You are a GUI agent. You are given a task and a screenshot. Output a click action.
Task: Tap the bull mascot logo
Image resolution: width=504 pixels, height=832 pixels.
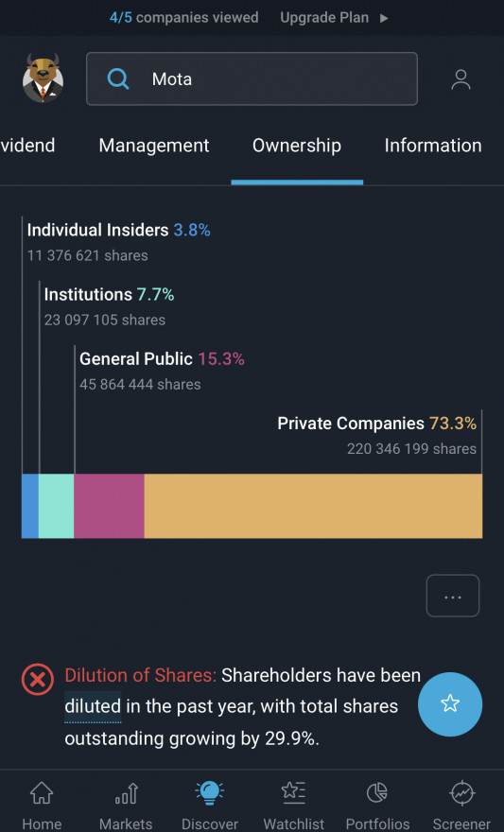point(43,78)
